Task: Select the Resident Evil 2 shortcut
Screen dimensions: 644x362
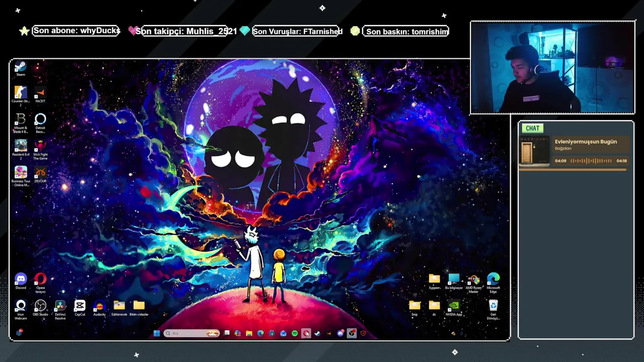Action: (x=21, y=149)
